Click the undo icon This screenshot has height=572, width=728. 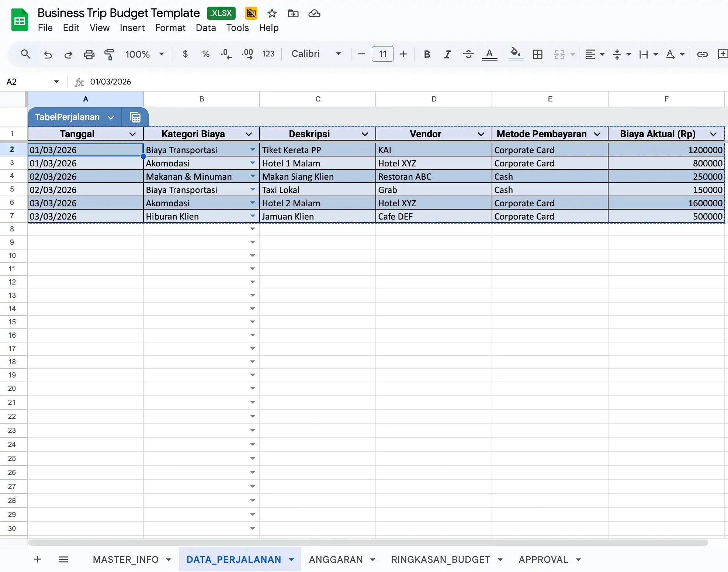pos(48,54)
